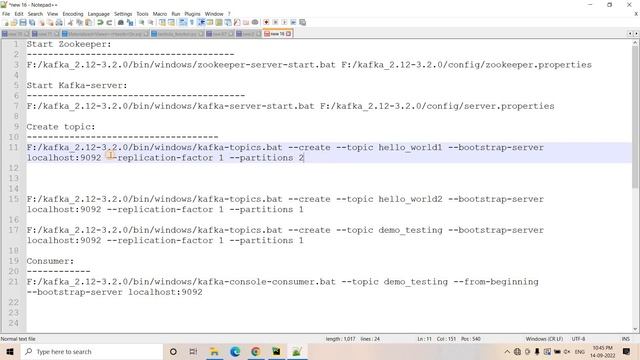Click vertical scrollbar up arrow
The width and height of the screenshot is (640, 360).
(x=636, y=43)
